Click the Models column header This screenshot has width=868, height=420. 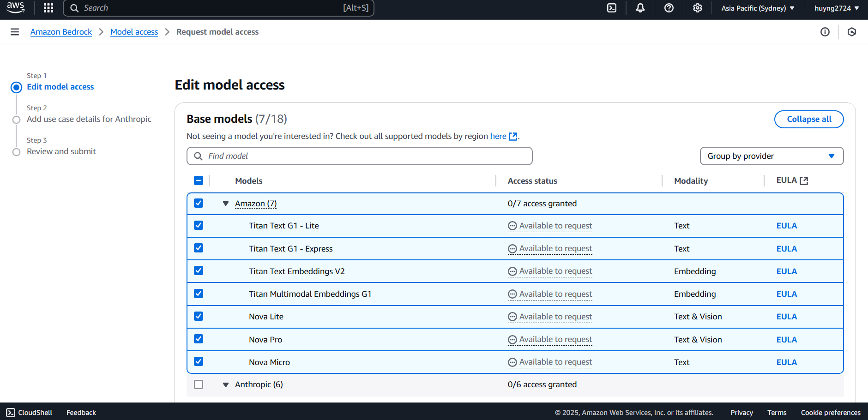click(x=248, y=181)
